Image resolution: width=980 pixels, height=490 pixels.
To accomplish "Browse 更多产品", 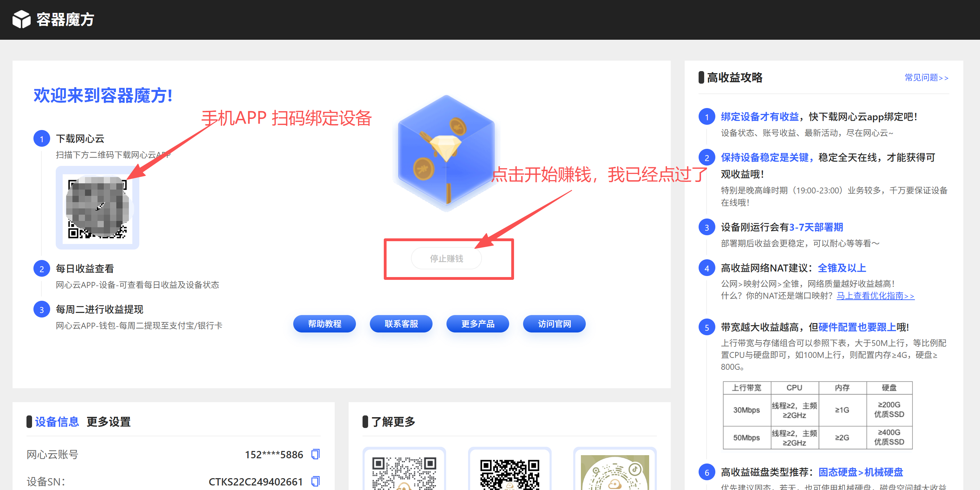I will click(478, 324).
